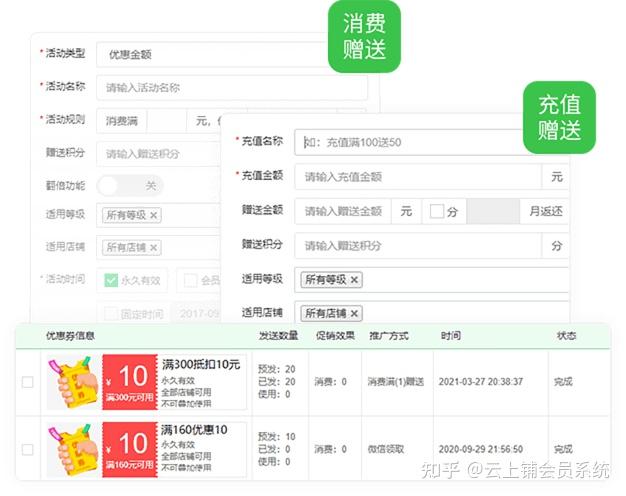Viewport: 626px width, 496px height.
Task: Click the 微信领取 promotion cell
Action: point(386,449)
